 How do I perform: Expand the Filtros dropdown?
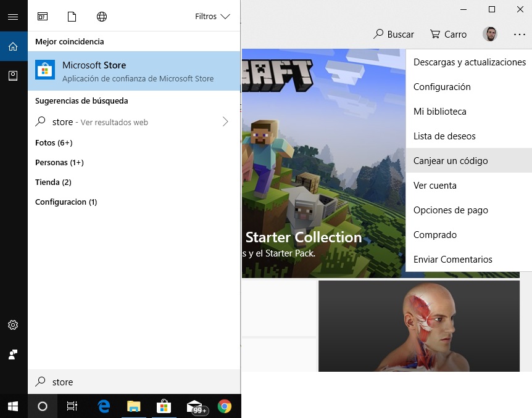pos(212,17)
